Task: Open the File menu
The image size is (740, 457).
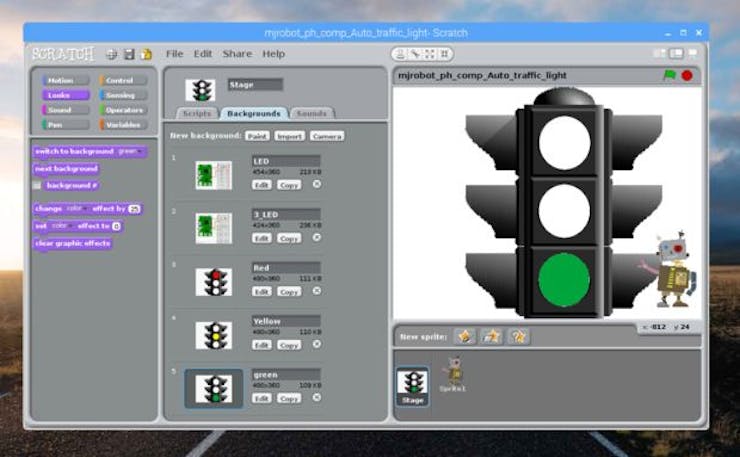Action: click(x=174, y=54)
